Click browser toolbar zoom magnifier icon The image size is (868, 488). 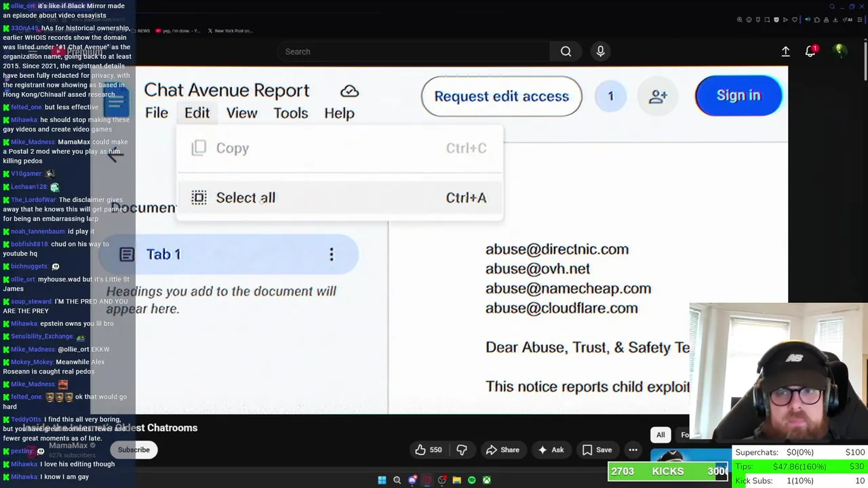(x=740, y=20)
